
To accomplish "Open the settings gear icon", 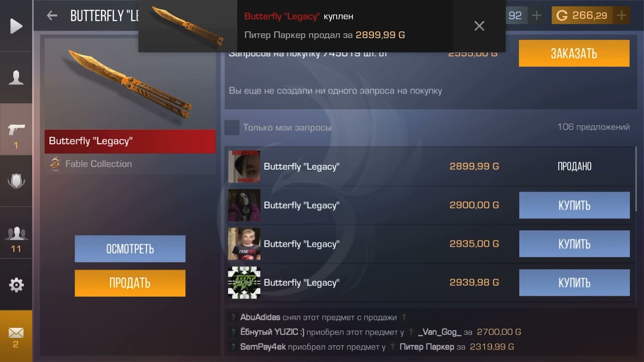I will pos(16,285).
